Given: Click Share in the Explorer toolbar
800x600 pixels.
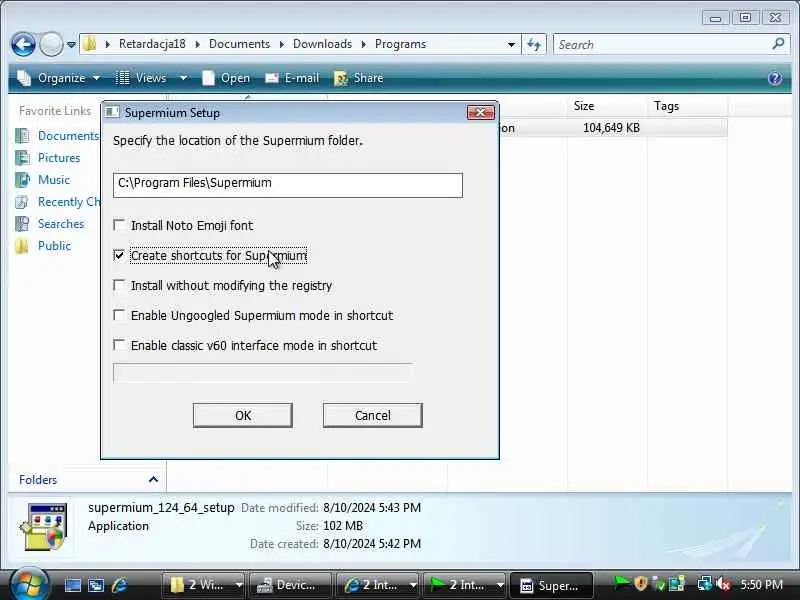Looking at the screenshot, I should [358, 78].
